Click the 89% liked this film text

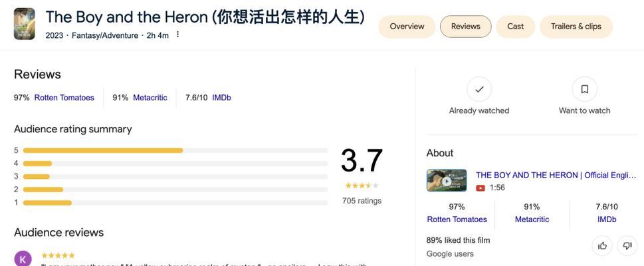(x=459, y=240)
